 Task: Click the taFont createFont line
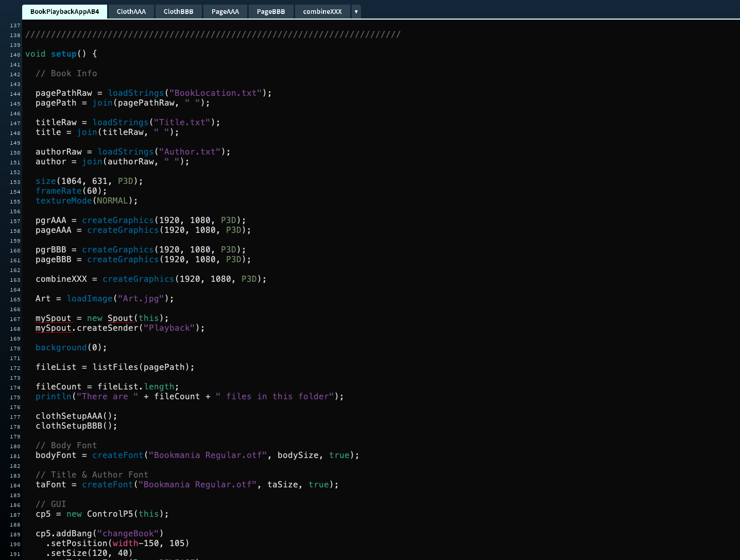tap(187, 485)
